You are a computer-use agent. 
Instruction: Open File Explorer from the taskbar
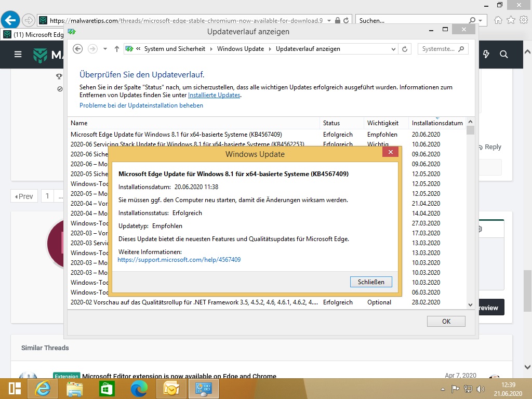tap(75, 389)
